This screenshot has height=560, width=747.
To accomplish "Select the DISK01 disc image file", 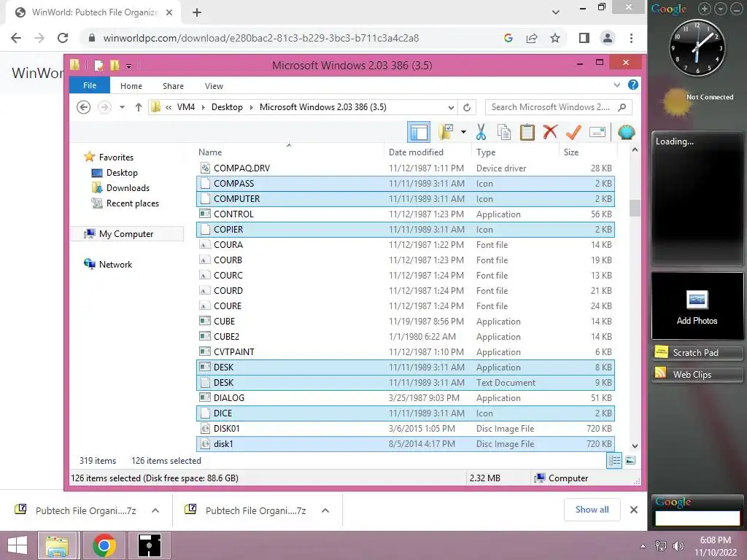I will tap(406, 429).
